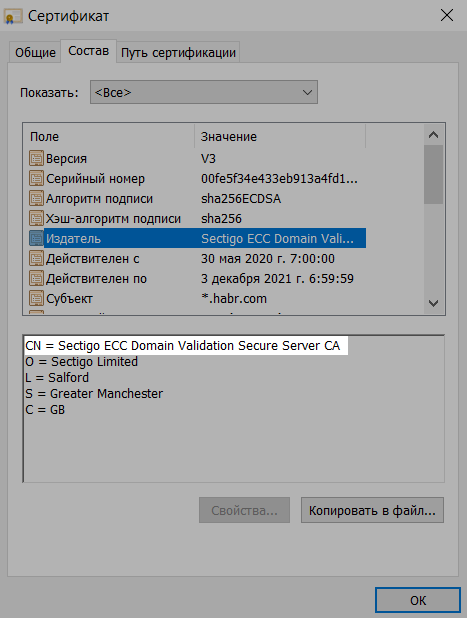Click the C = GB line

pyautogui.click(x=45, y=410)
